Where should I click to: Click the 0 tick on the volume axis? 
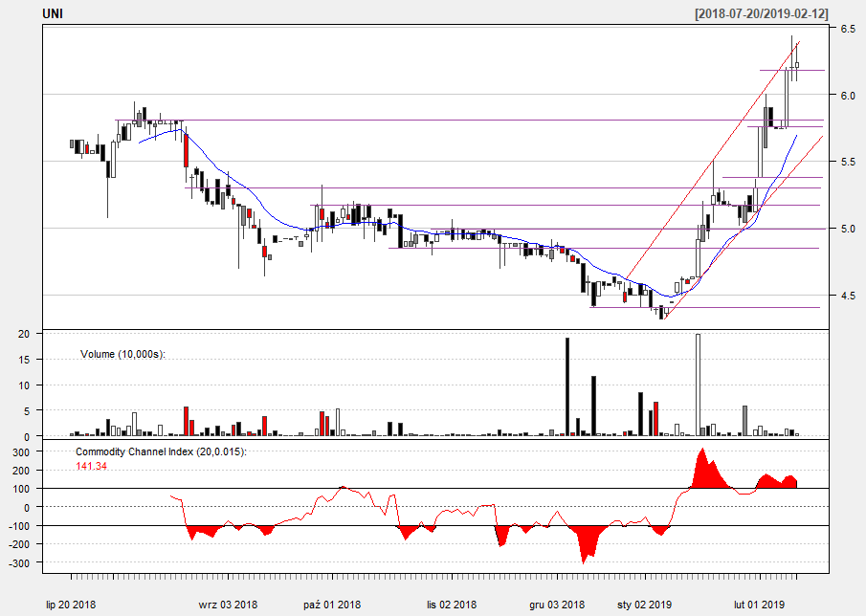[x=27, y=436]
